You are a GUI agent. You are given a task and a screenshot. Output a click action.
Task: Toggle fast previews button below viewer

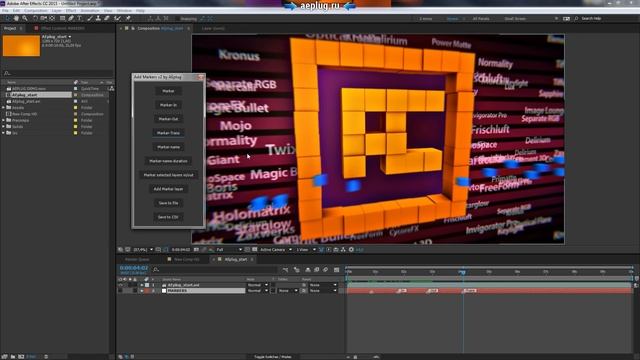(329, 249)
